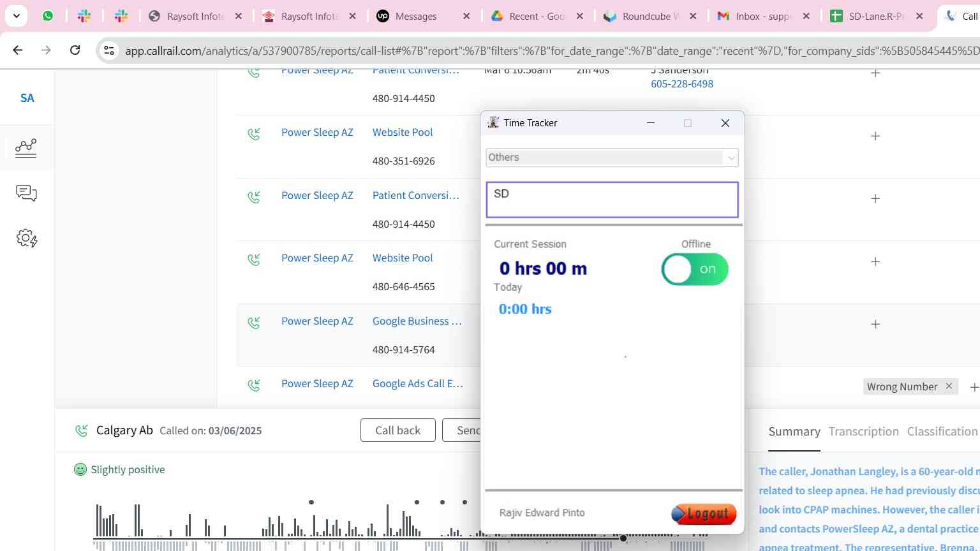Switch to the SD-Lane spreadsheet tab

[876, 16]
